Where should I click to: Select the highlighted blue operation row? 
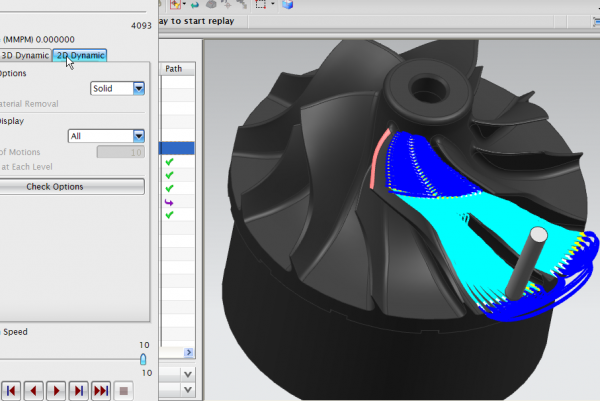point(177,148)
